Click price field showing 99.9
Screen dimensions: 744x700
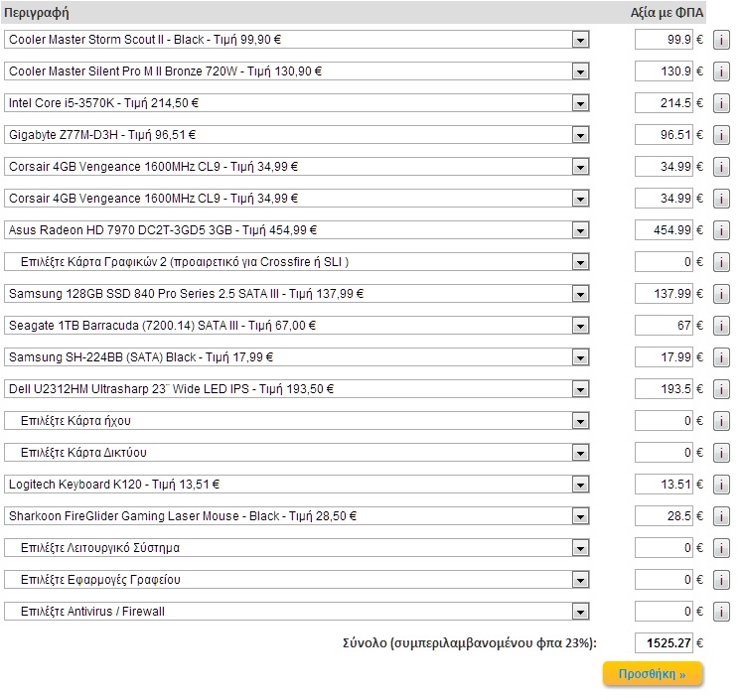(x=664, y=40)
